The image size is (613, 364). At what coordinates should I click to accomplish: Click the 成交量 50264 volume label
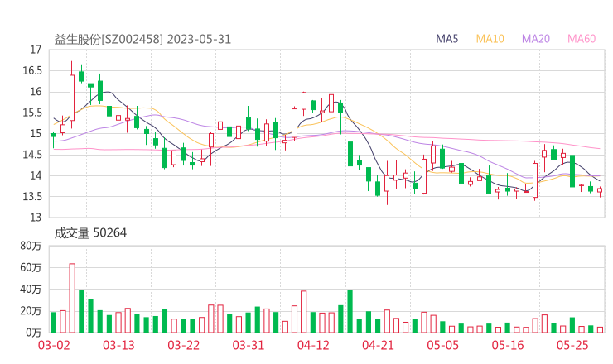[x=90, y=233]
